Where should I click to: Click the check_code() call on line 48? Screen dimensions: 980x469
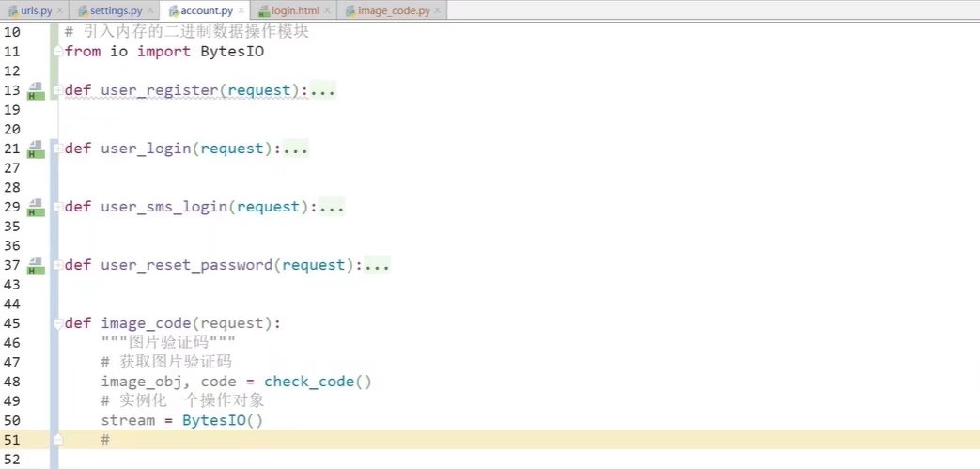point(318,382)
